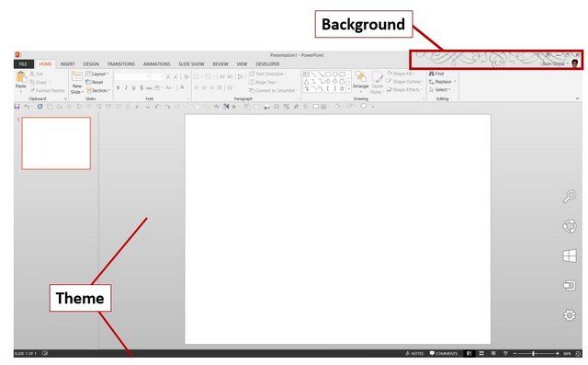This screenshot has width=588, height=365.
Task: Switch to Slide Sorter view in the status bar
Action: (x=481, y=353)
